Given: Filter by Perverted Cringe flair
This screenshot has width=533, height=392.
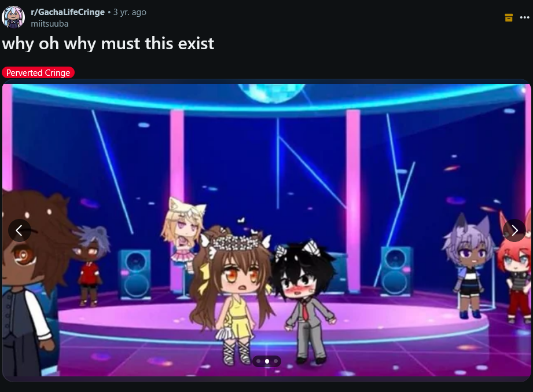Looking at the screenshot, I should [x=38, y=73].
